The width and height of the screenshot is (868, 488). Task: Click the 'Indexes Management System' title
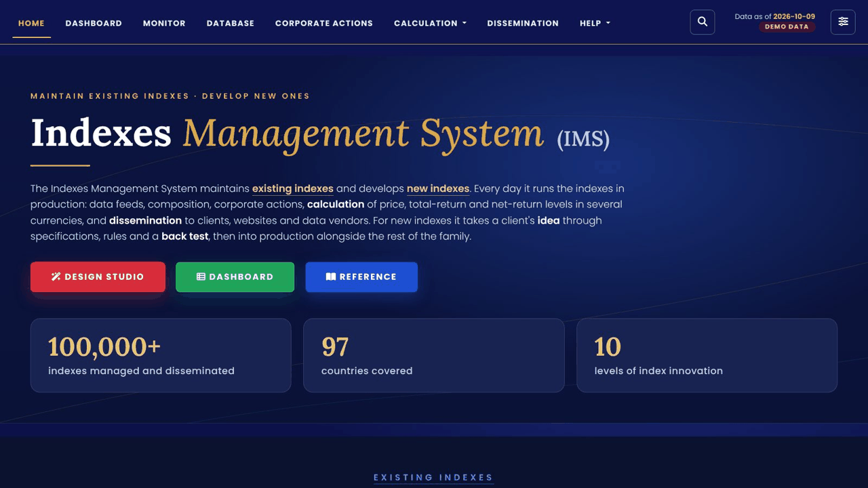[288, 133]
